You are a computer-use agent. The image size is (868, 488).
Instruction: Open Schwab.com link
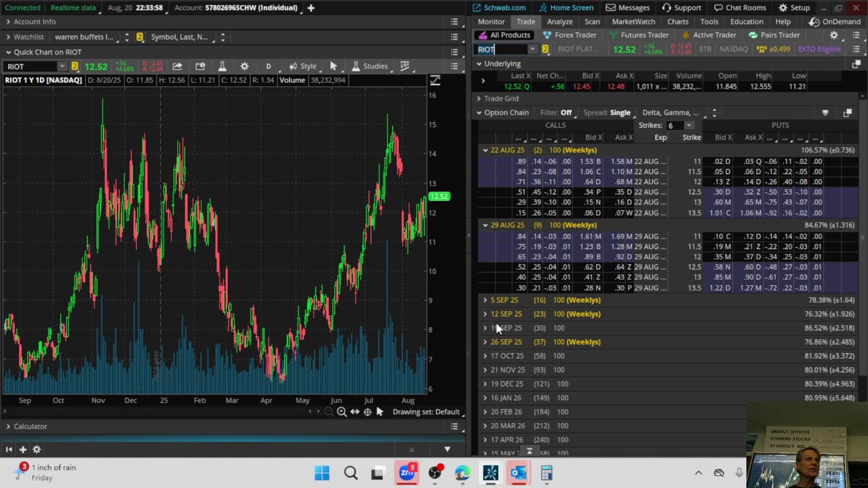[498, 7]
